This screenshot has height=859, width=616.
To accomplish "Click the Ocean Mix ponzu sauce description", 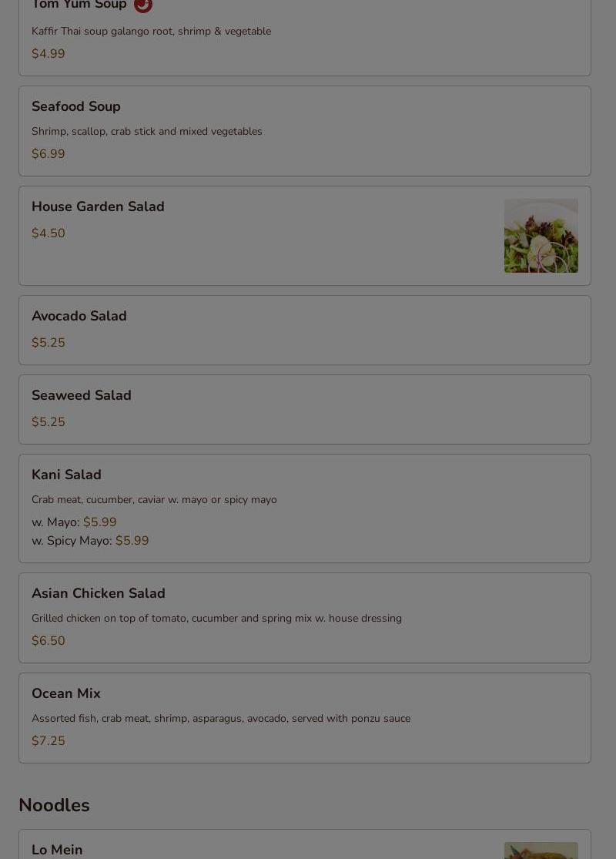I will (221, 719).
